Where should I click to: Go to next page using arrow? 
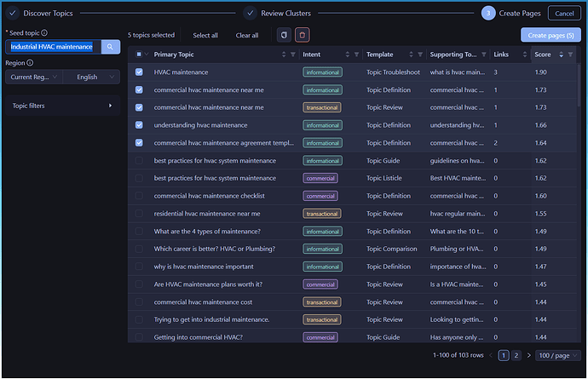[x=528, y=355]
